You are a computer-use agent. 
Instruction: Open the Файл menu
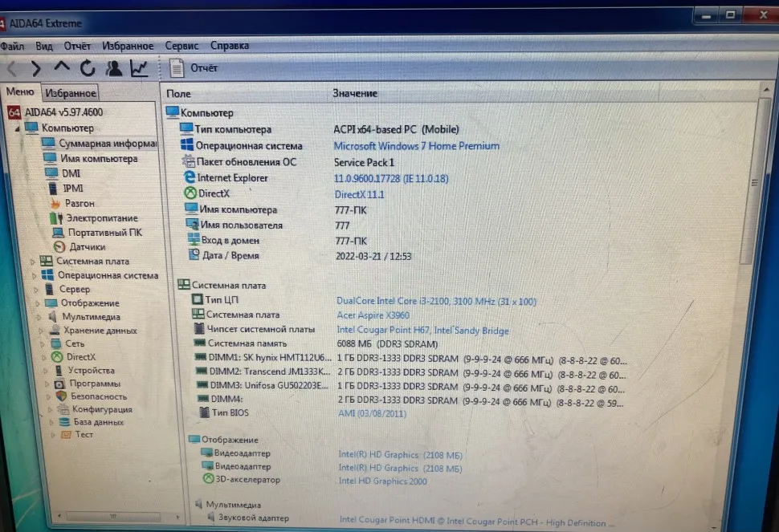pyautogui.click(x=12, y=47)
